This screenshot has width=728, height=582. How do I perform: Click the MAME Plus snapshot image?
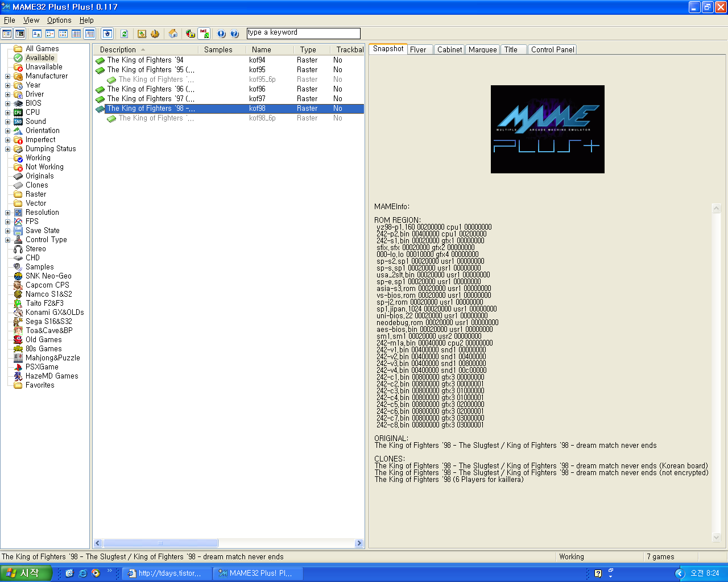pyautogui.click(x=548, y=129)
